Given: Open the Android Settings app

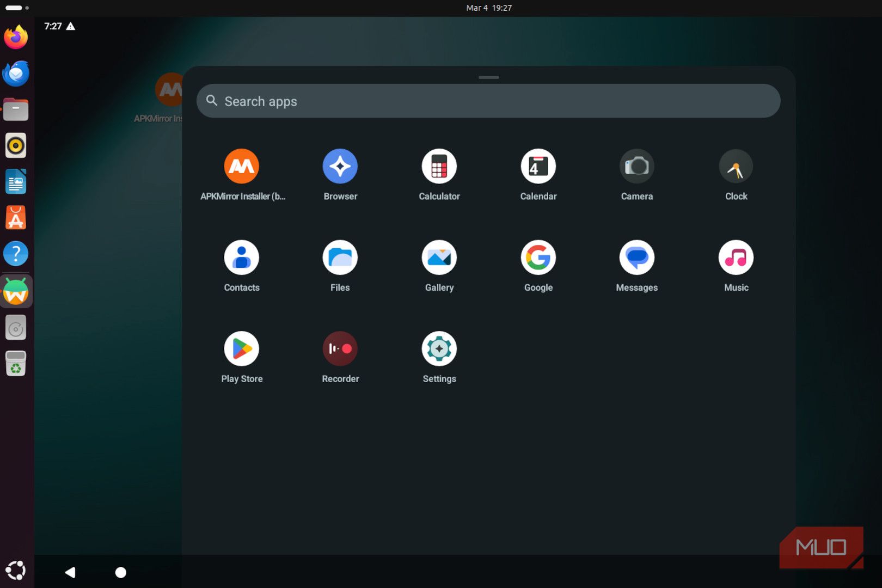Looking at the screenshot, I should pos(439,349).
